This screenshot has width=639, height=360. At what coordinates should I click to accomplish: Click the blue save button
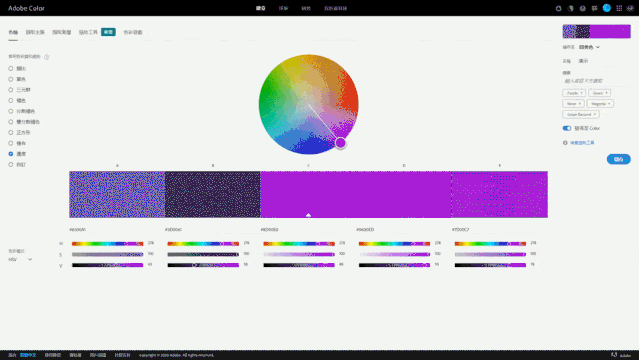[x=619, y=159]
